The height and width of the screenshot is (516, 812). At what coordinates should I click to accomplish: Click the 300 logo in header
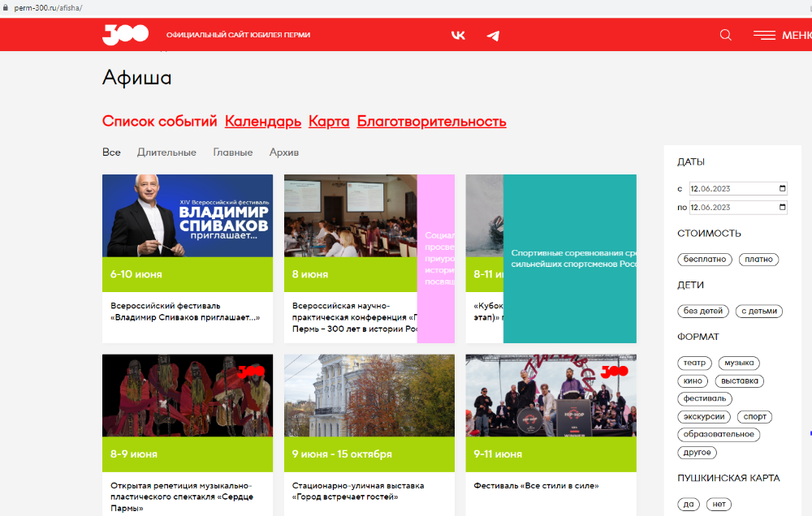[125, 35]
